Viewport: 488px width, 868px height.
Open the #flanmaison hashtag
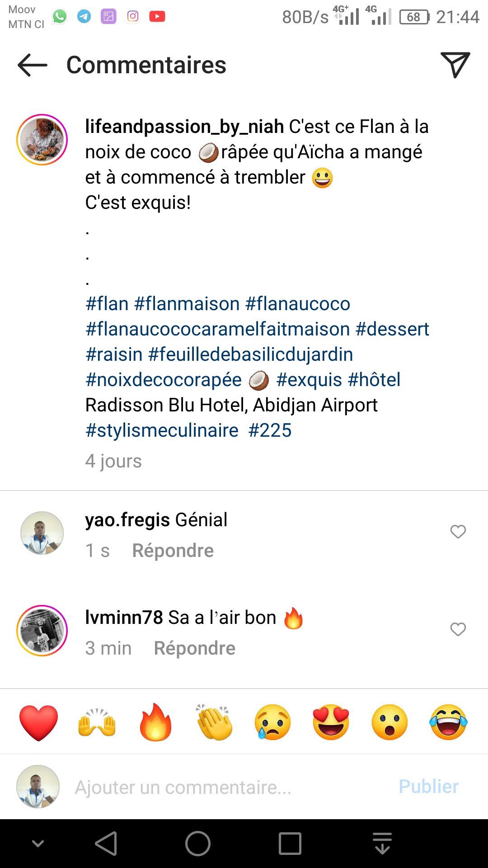tap(187, 304)
